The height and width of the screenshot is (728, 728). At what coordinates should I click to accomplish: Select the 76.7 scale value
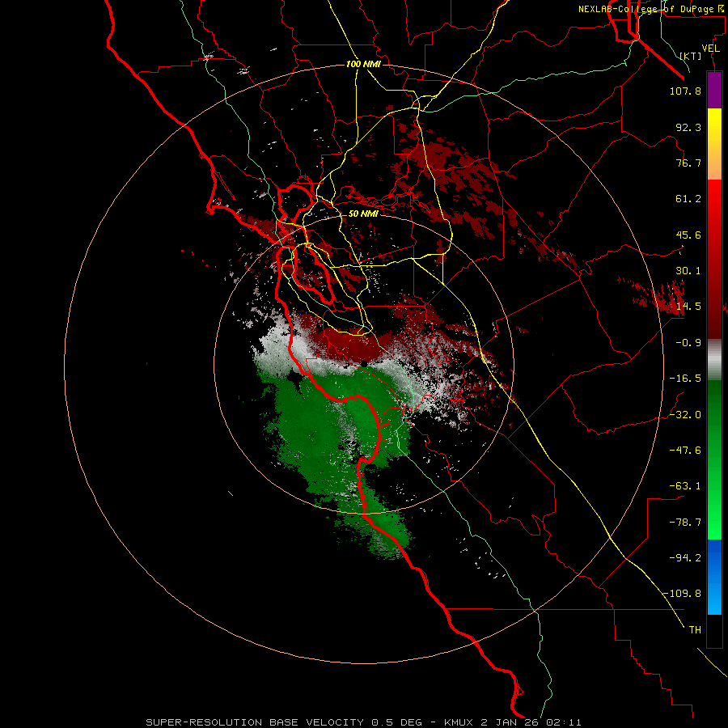pyautogui.click(x=688, y=163)
